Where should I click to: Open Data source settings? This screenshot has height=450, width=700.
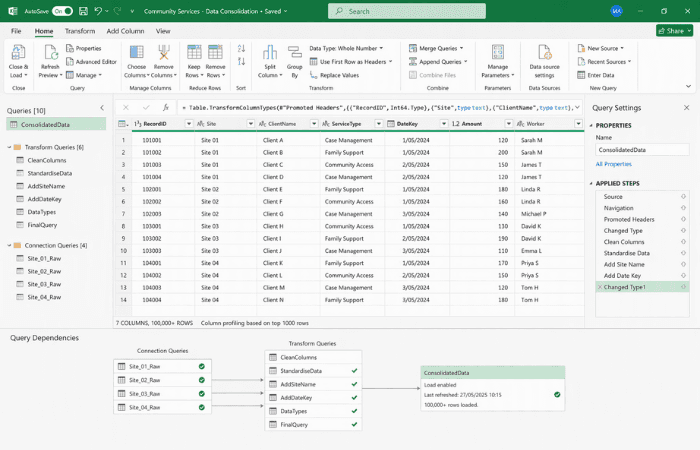(x=544, y=62)
